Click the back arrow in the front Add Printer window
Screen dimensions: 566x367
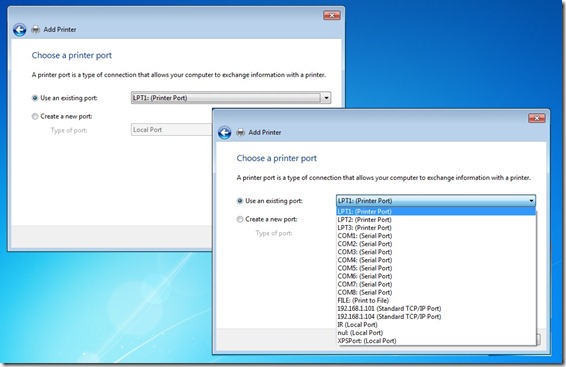[225, 132]
